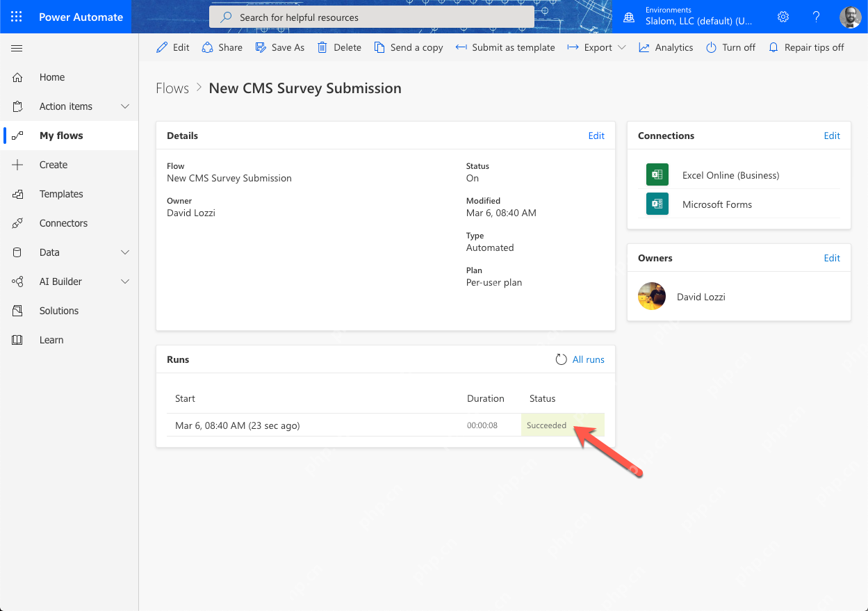Image resolution: width=868 pixels, height=611 pixels.
Task: Click the Edit pencil icon in toolbar
Action: pyautogui.click(x=162, y=47)
